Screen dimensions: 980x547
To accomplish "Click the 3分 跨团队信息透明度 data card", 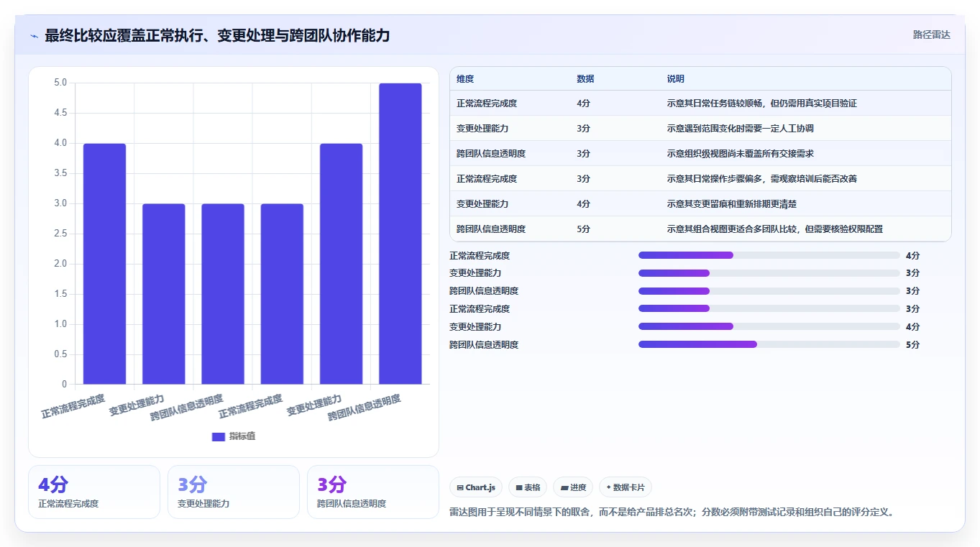I will [x=373, y=492].
